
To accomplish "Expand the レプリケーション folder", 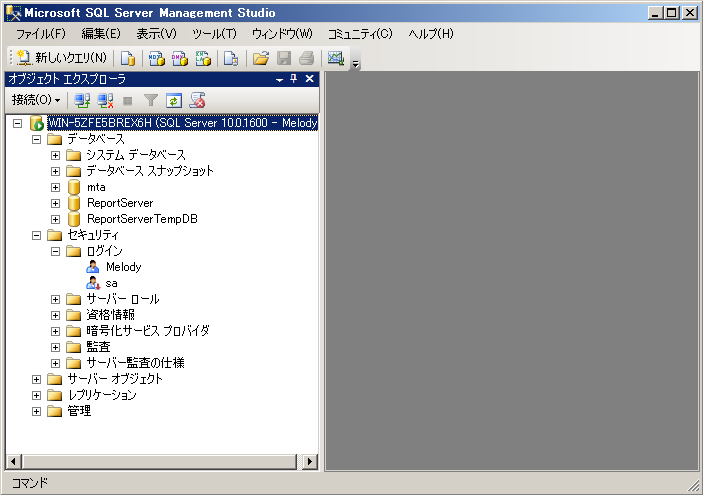I will pos(36,395).
